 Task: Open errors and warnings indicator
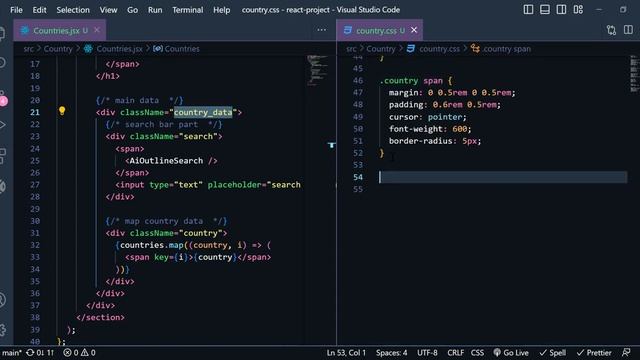pyautogui.click(x=80, y=353)
